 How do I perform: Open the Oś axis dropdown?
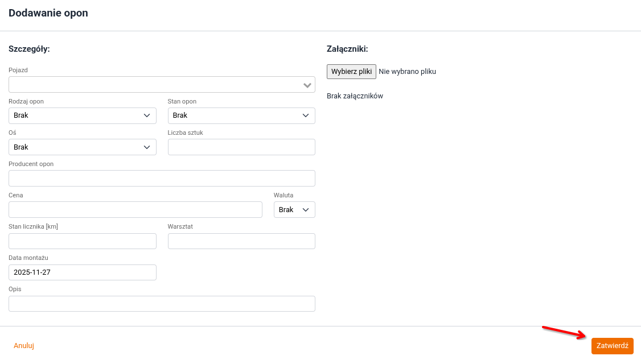(82, 147)
